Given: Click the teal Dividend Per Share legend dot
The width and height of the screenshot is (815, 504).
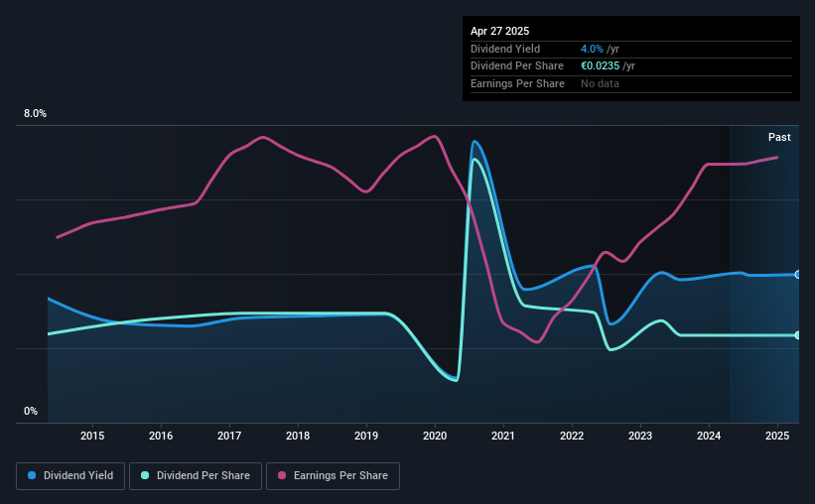Looking at the screenshot, I should [145, 475].
